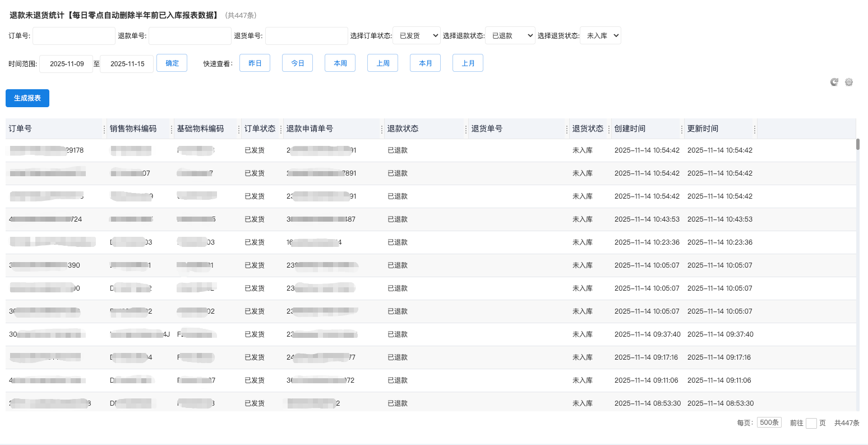Expand the 选择订单状态 dropdown
This screenshot has width=868, height=445.
tap(416, 36)
